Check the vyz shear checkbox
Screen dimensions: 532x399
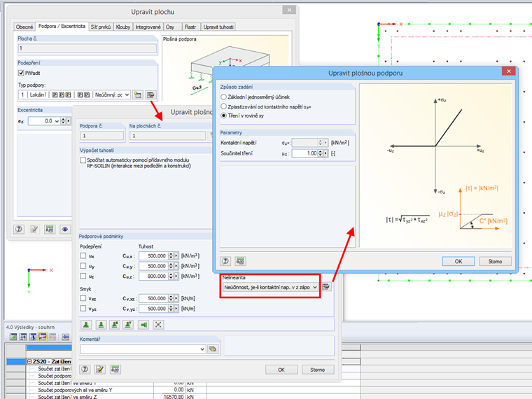tap(83, 309)
